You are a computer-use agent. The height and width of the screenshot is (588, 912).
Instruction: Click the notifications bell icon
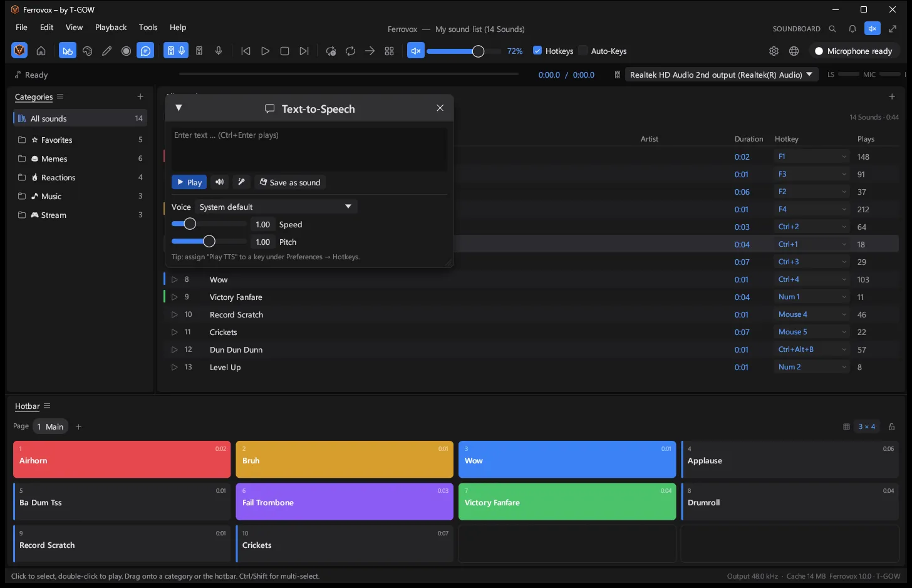(x=852, y=29)
